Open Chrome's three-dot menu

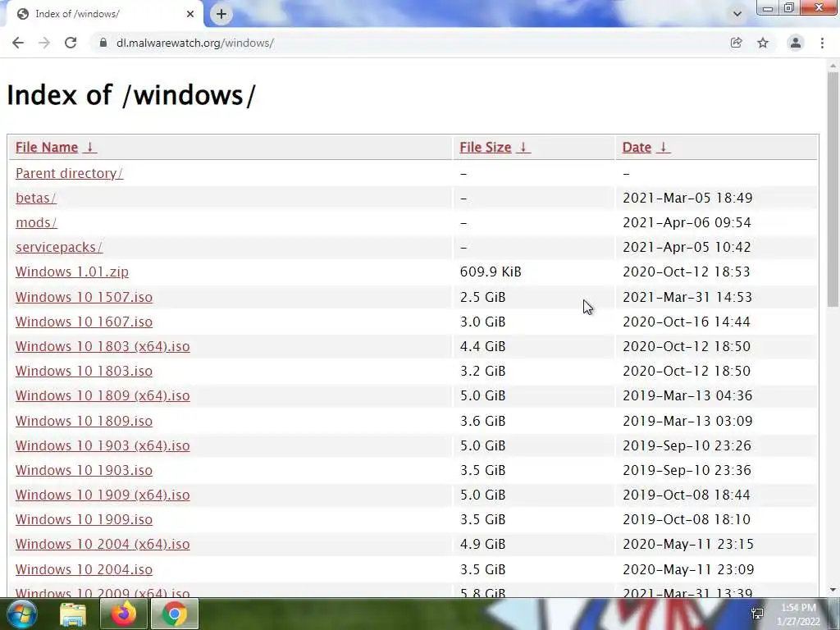point(822,43)
